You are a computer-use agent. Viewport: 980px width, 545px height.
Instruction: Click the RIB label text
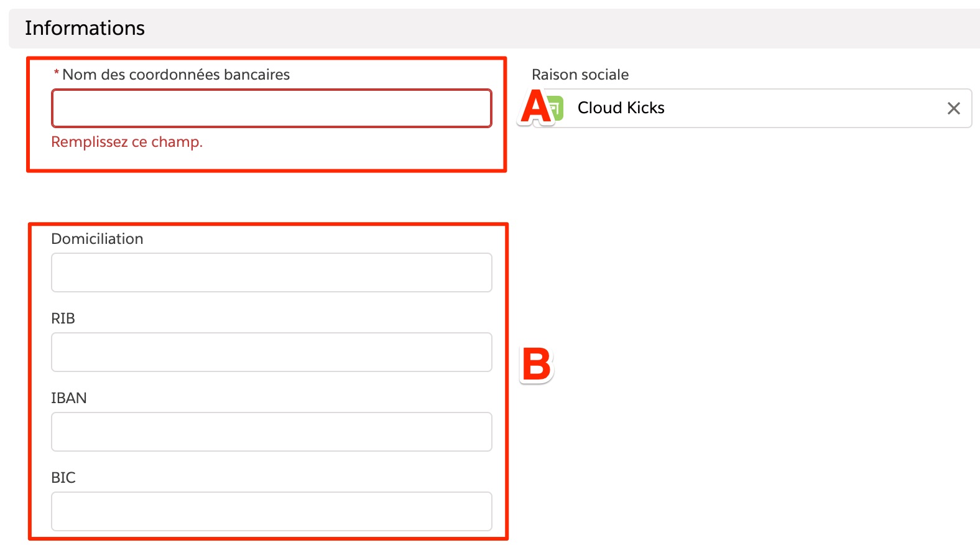[x=63, y=319]
